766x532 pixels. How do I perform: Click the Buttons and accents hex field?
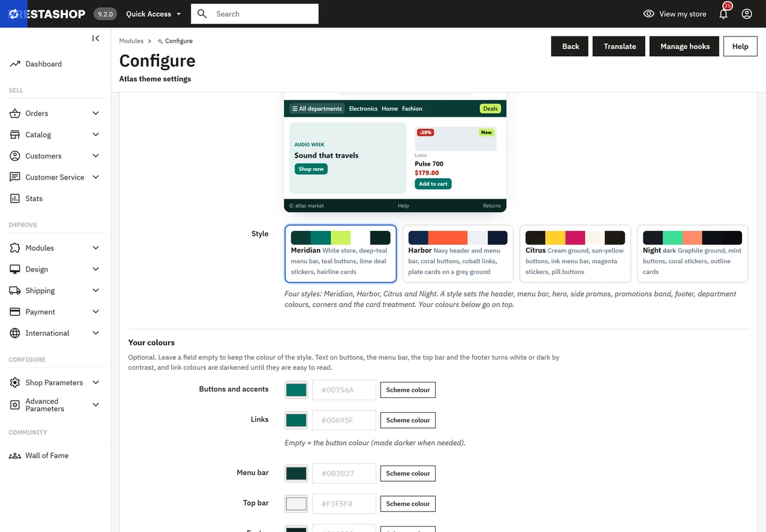click(344, 390)
